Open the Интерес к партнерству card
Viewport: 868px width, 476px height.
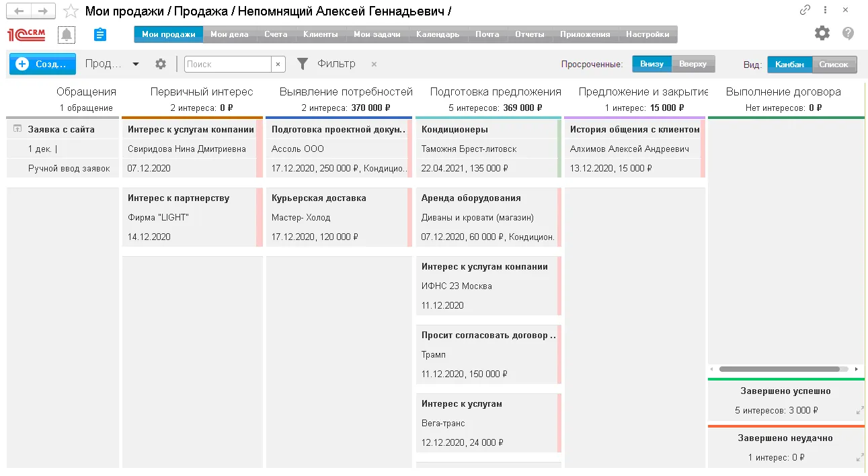(x=192, y=217)
